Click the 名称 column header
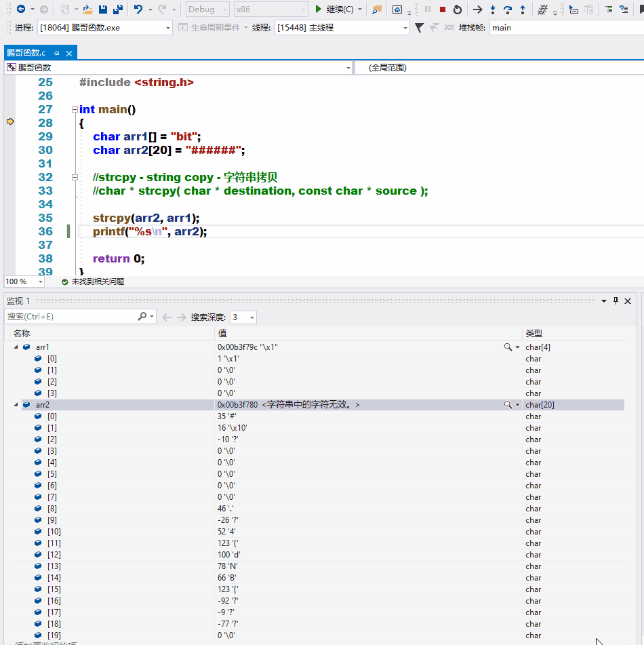This screenshot has width=644, height=645. pyautogui.click(x=111, y=333)
